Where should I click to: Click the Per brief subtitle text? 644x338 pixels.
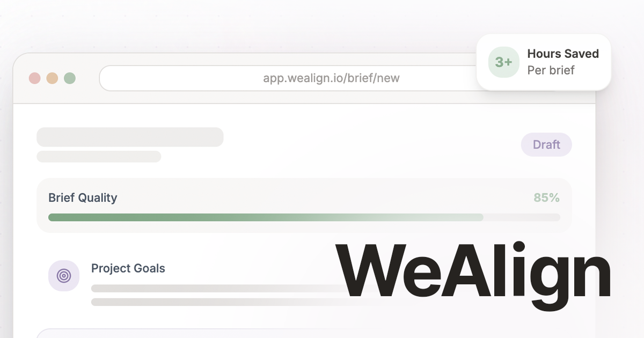pyautogui.click(x=551, y=70)
